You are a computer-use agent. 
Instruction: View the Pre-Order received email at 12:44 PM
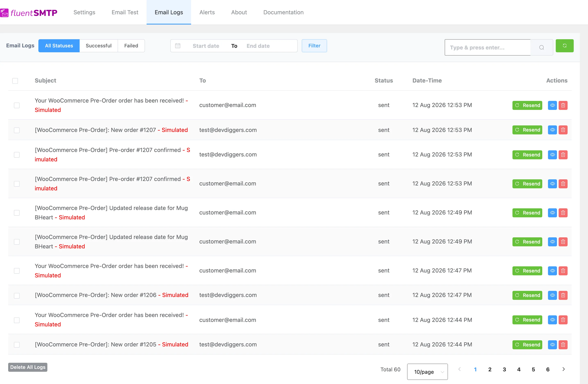click(x=552, y=320)
